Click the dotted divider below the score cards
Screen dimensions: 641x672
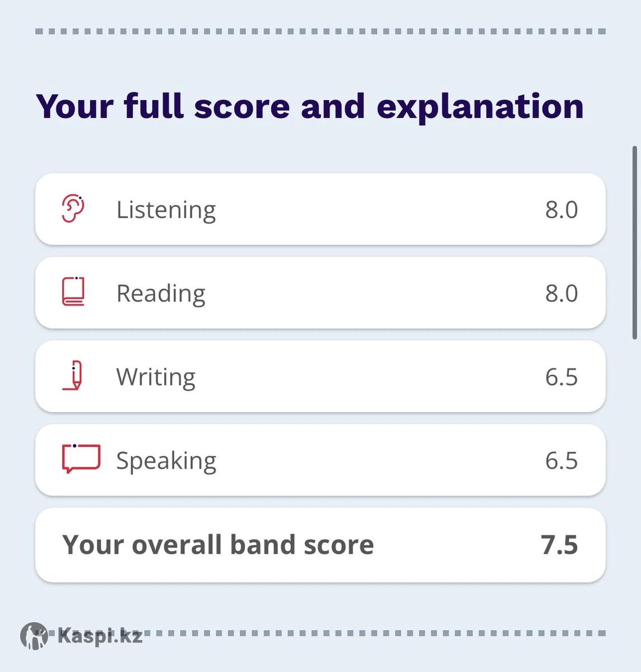tap(381, 633)
